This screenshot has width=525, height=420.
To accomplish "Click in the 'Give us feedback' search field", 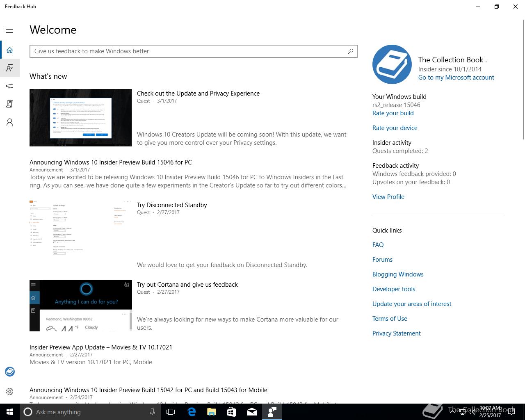I will [x=194, y=51].
